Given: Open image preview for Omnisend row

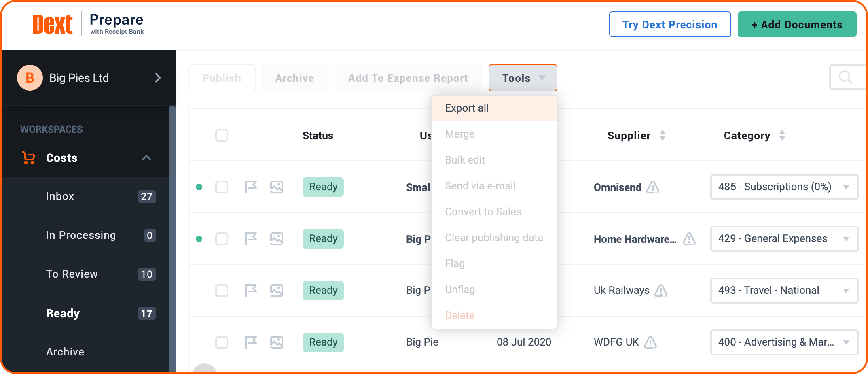Looking at the screenshot, I should 277,187.
